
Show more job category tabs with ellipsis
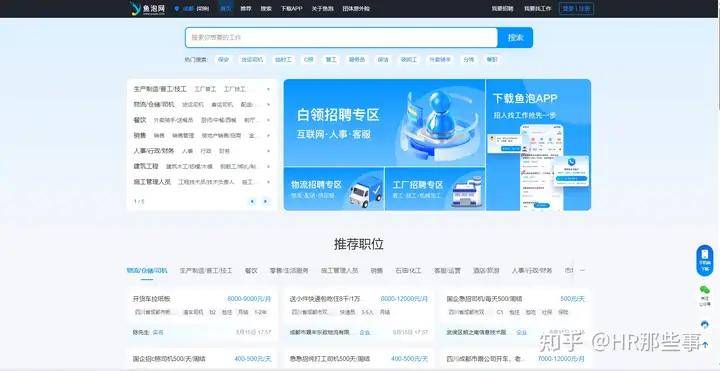coord(582,270)
